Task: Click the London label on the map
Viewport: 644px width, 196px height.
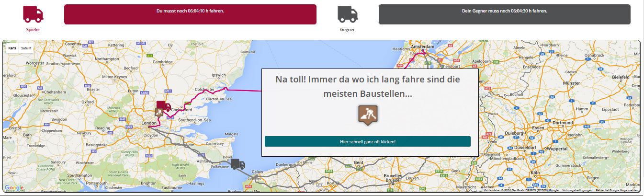Action: [x=149, y=123]
